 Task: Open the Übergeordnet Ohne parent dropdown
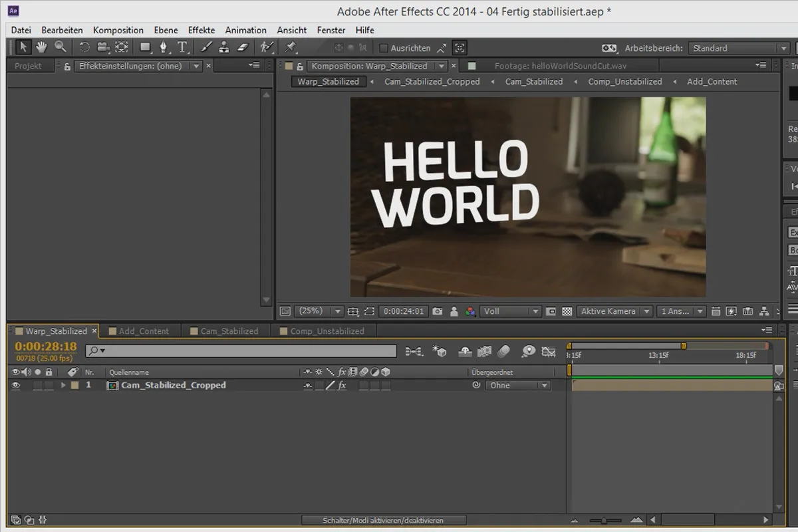coord(518,385)
